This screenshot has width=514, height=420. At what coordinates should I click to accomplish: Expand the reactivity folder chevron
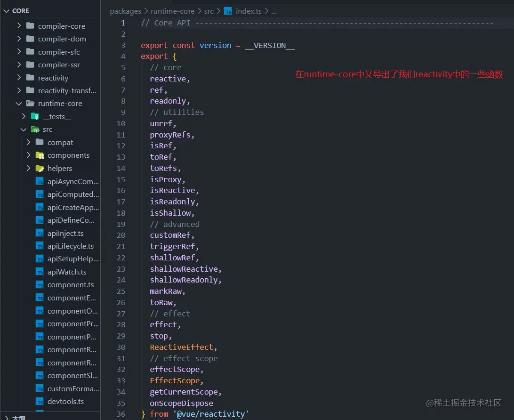(19, 77)
